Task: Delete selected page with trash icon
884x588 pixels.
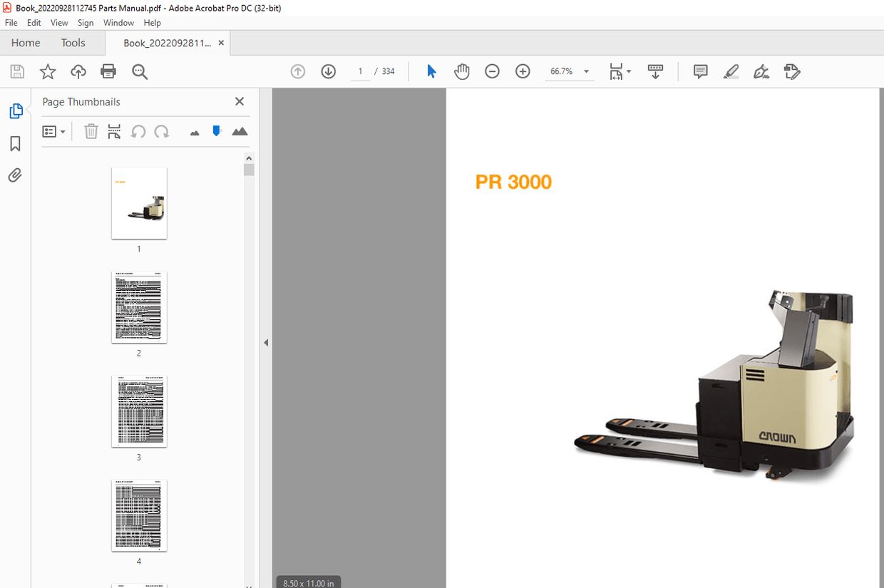Action: coord(91,131)
